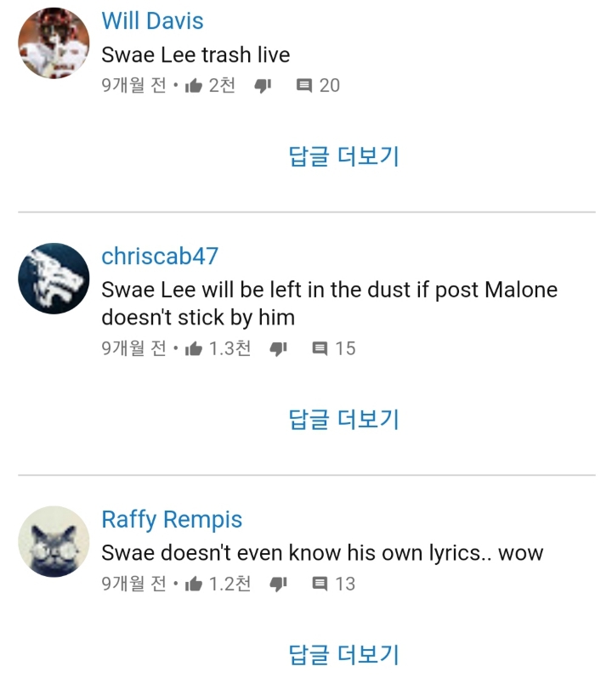Open replies icon on Will Davis's comment
The image size is (612, 700).
tap(304, 85)
